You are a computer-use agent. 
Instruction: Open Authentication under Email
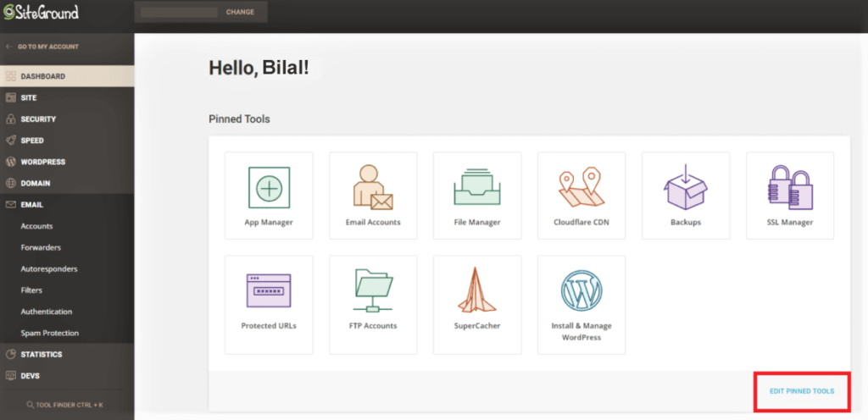click(x=47, y=312)
